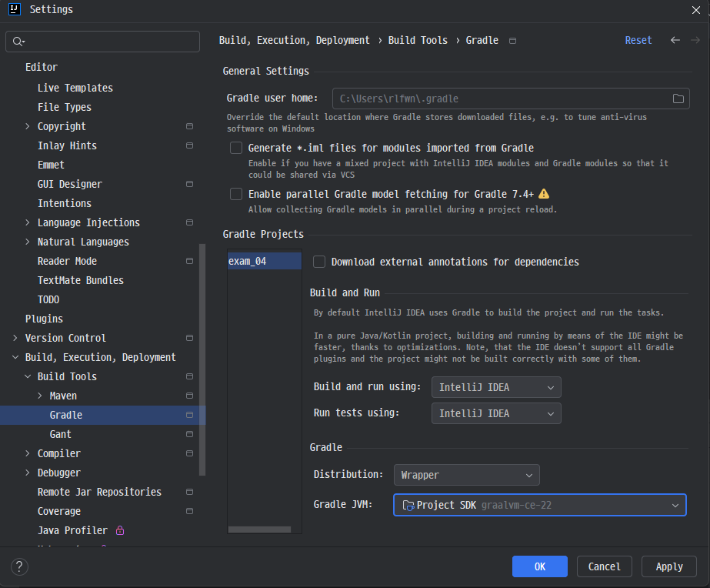Expand the Maven node
The height and width of the screenshot is (588, 710).
(x=40, y=396)
